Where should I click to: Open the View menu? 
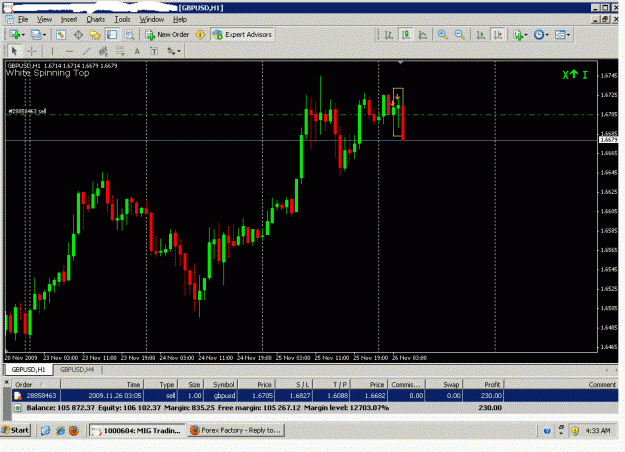pyautogui.click(x=44, y=20)
